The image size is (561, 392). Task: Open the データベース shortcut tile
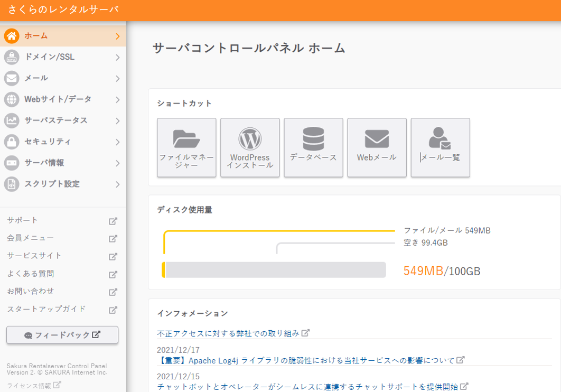pyautogui.click(x=313, y=147)
